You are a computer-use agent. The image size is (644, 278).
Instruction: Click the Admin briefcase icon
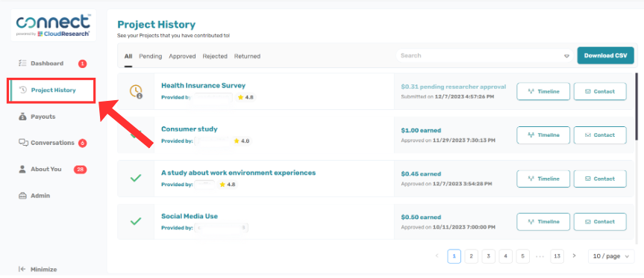[22, 196]
